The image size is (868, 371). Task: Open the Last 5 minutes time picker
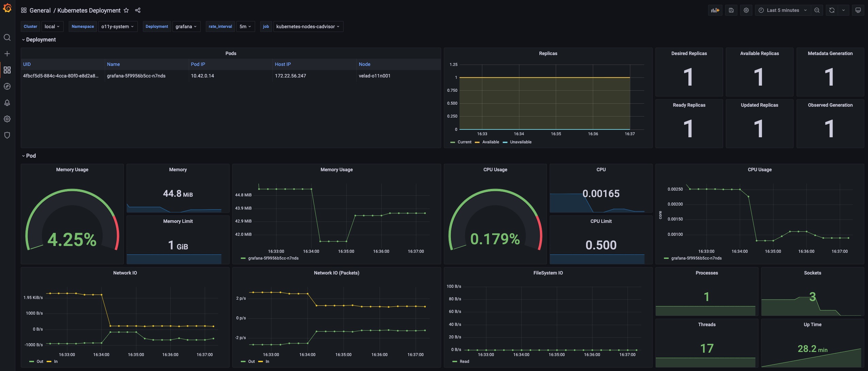pyautogui.click(x=783, y=10)
